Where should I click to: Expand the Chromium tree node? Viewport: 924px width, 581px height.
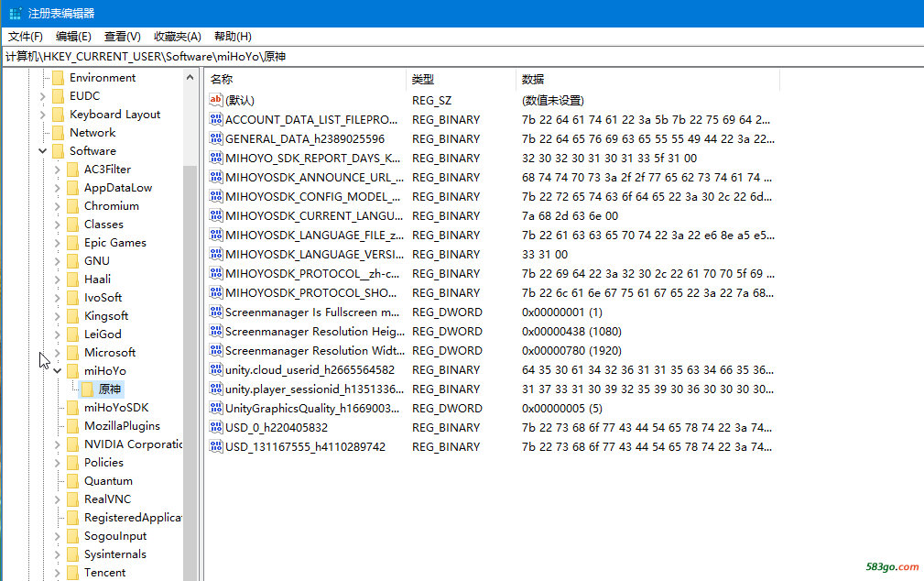[x=57, y=206]
